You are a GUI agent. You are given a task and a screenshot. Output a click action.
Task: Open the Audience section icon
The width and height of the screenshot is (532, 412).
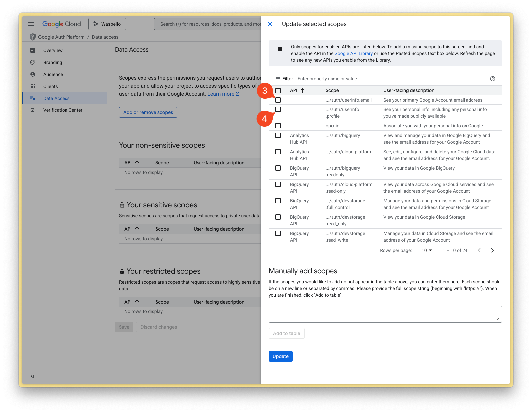point(33,74)
